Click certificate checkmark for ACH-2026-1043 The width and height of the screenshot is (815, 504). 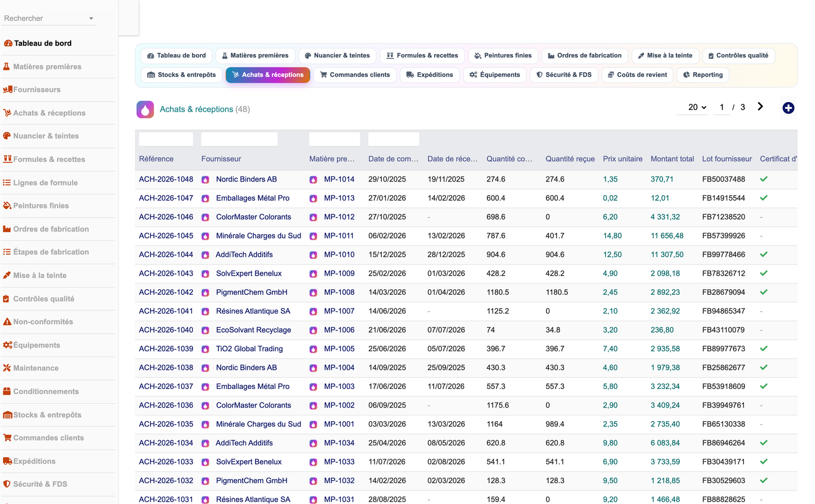tap(763, 273)
